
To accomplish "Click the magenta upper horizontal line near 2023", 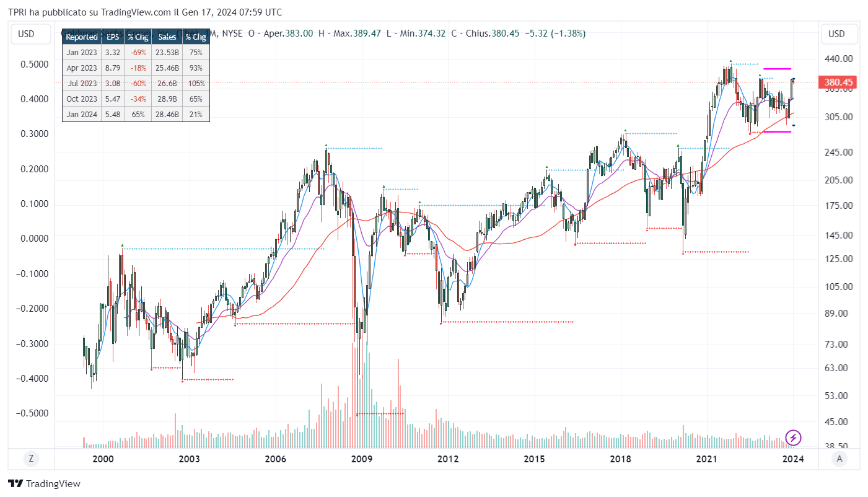I will pyautogui.click(x=777, y=69).
